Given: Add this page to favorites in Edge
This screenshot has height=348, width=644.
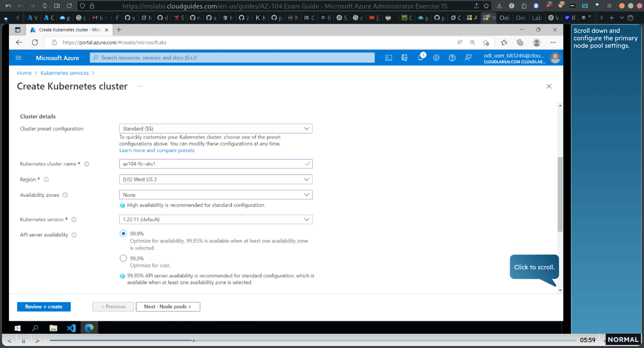Looking at the screenshot, I should pyautogui.click(x=486, y=42).
